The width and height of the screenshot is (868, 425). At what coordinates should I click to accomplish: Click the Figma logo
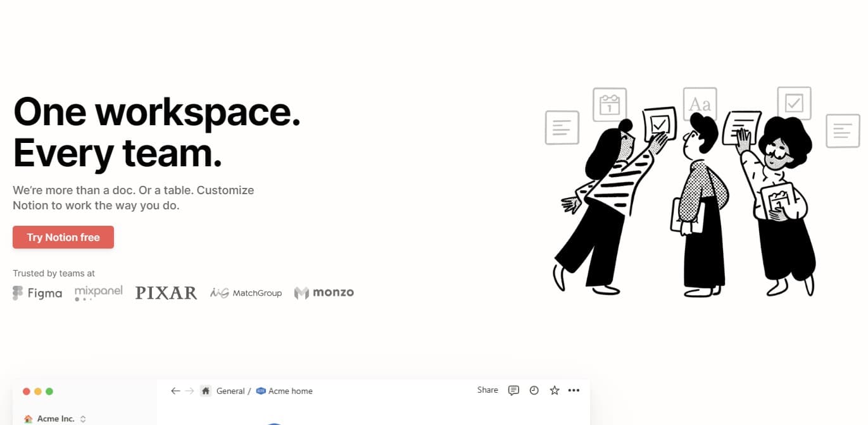[x=37, y=293]
